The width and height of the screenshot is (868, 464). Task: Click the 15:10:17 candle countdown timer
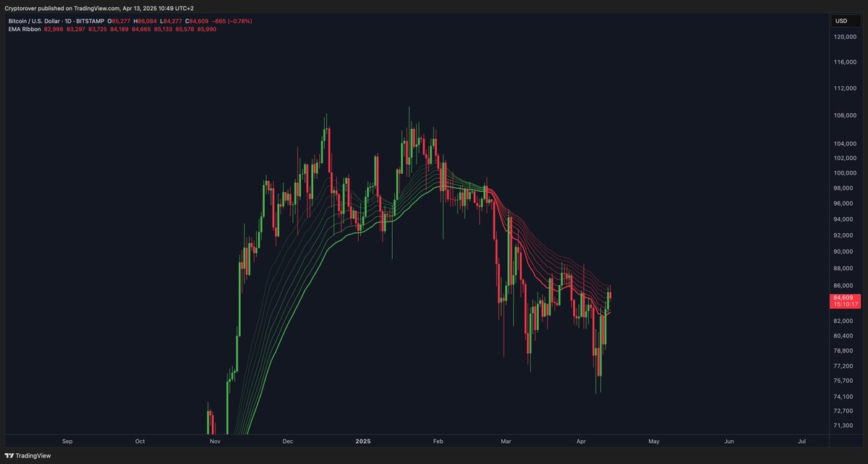[845, 304]
